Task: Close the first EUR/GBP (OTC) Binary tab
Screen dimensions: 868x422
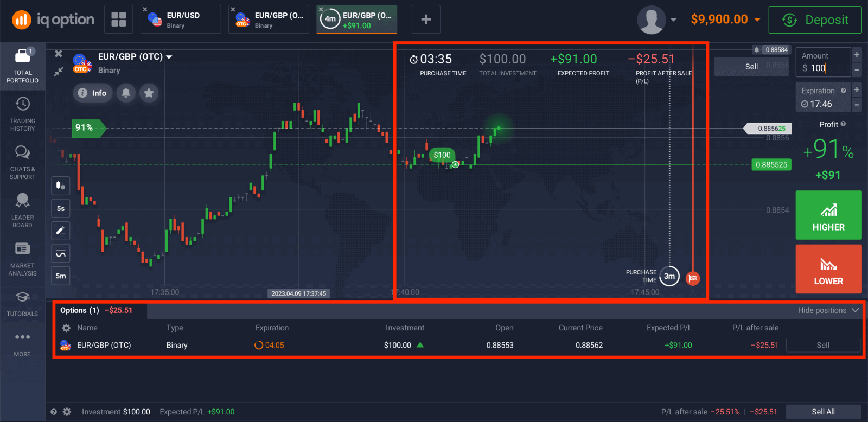Action: click(233, 9)
